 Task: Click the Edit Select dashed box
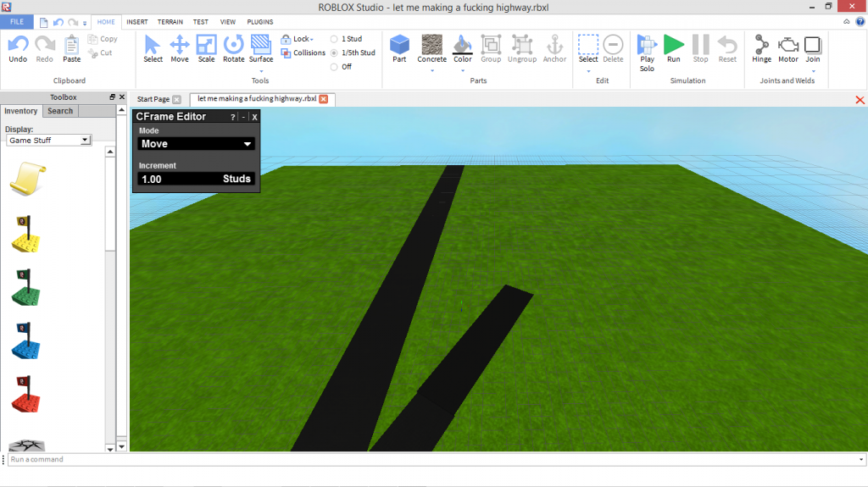(588, 49)
